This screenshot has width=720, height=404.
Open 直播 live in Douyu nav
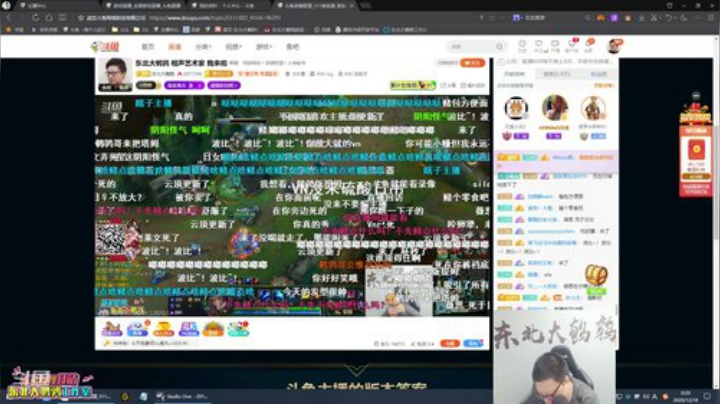tap(174, 46)
